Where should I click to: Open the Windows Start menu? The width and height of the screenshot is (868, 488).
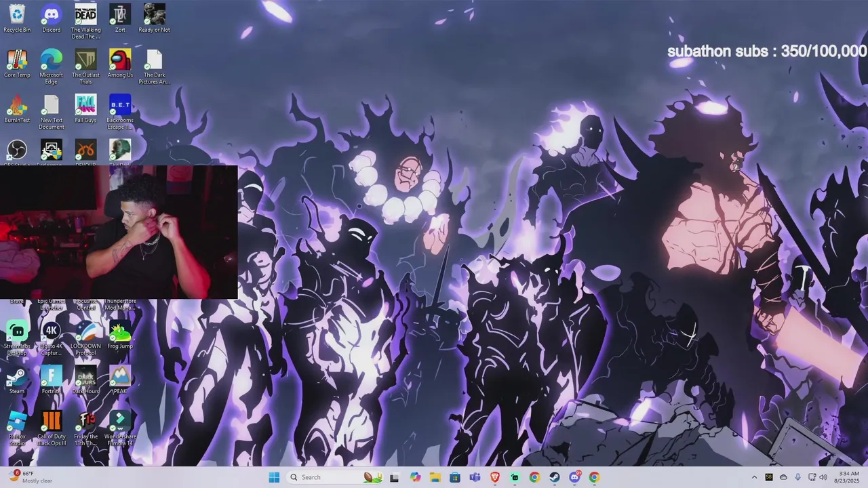click(x=274, y=477)
